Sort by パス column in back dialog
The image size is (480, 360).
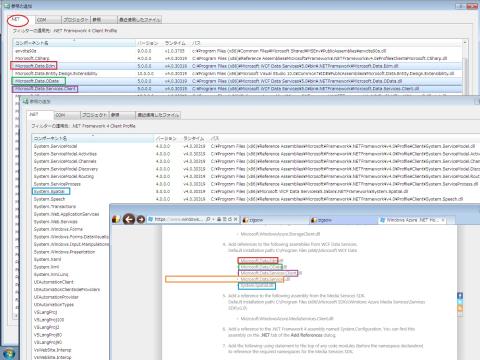326,43
